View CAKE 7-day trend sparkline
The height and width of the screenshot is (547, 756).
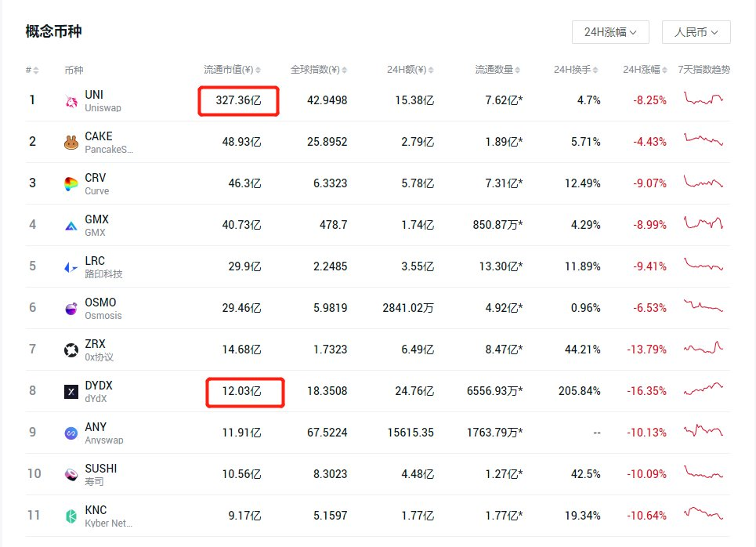click(704, 139)
